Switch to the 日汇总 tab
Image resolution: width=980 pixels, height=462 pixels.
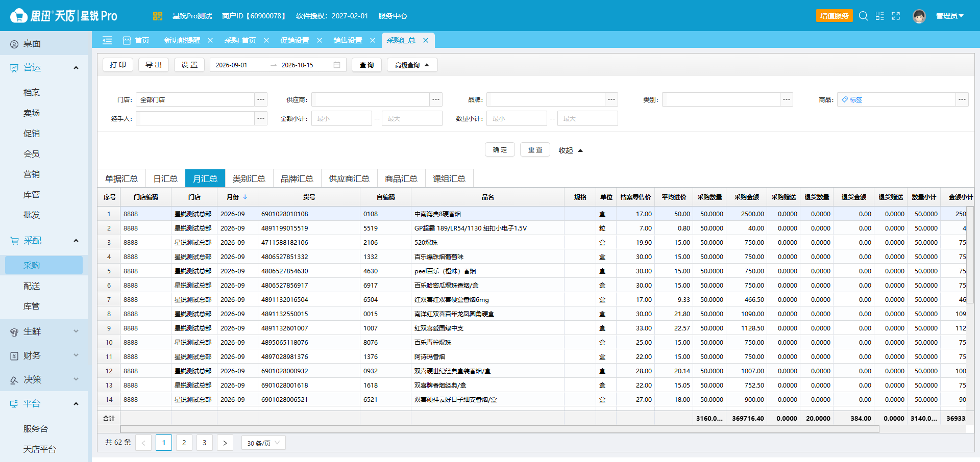pyautogui.click(x=165, y=178)
